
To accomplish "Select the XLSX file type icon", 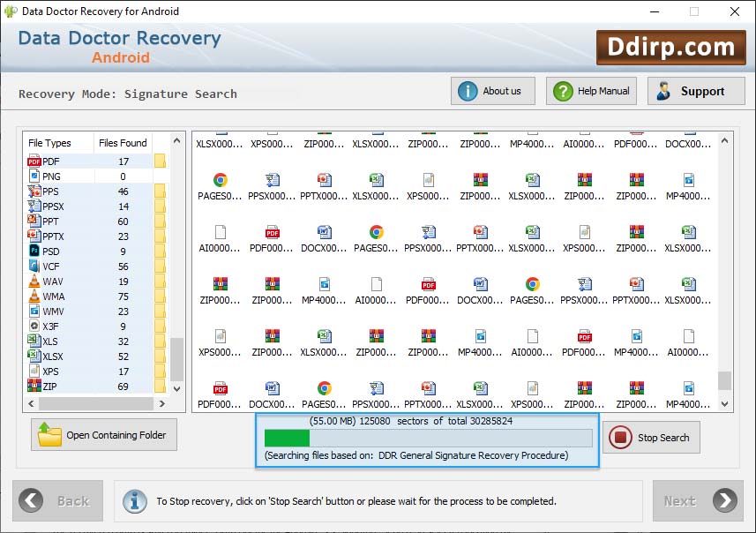I will coord(34,356).
